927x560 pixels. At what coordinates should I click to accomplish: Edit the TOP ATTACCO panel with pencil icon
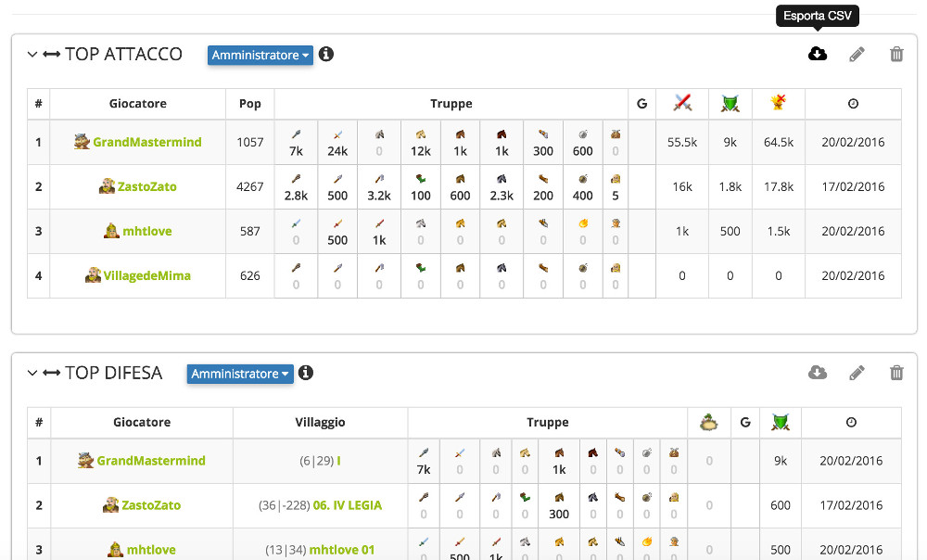coord(857,55)
